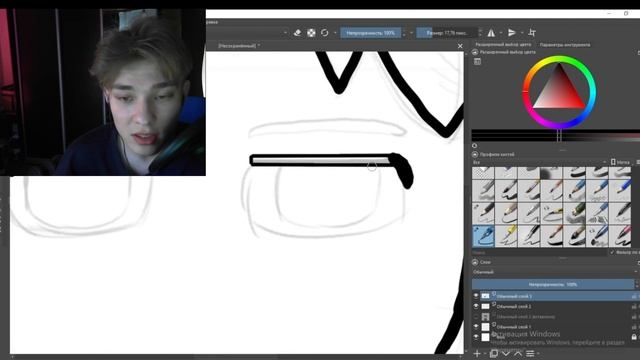The height and width of the screenshot is (360, 640).
Task: Click lock icon on Фон layer
Action: click(634, 337)
